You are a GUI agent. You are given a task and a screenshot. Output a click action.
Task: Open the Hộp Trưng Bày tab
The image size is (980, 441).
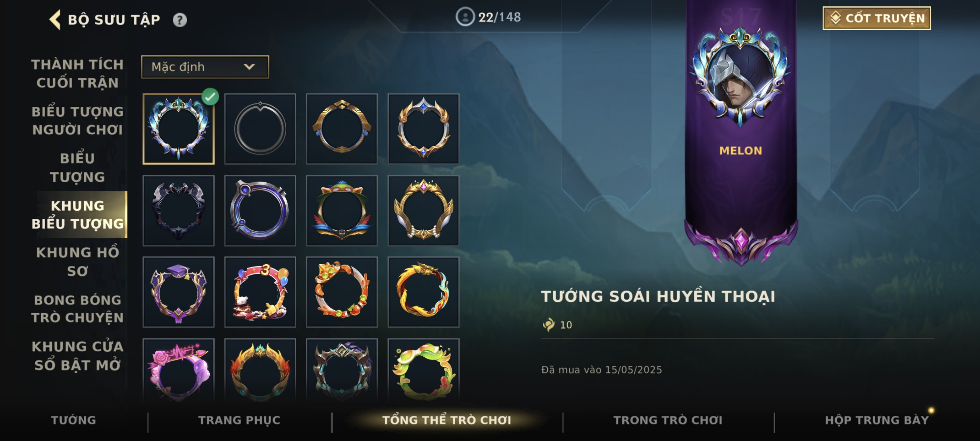click(877, 420)
